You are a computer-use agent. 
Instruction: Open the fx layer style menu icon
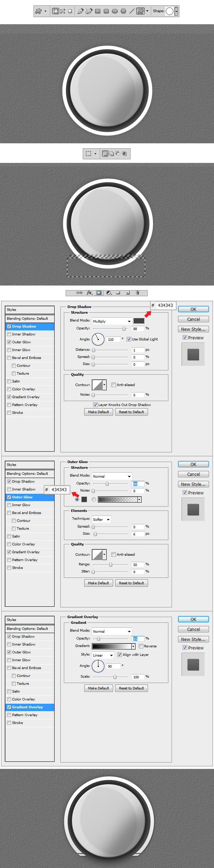(90, 293)
